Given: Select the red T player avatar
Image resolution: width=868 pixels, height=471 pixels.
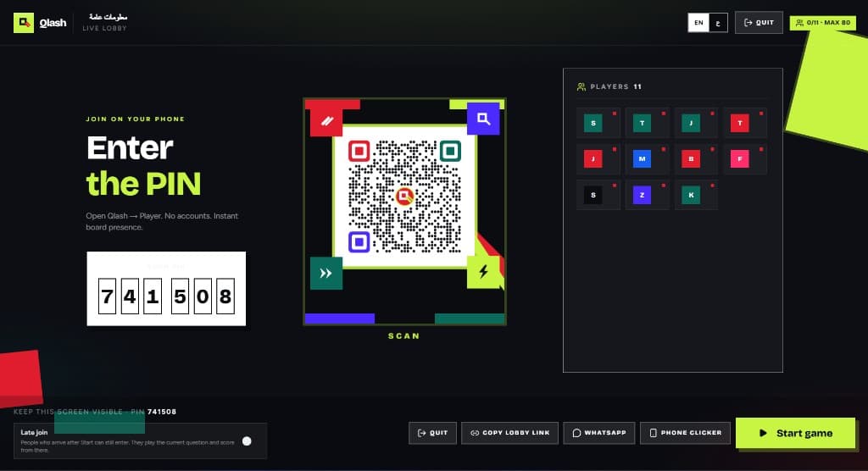Looking at the screenshot, I should [739, 123].
